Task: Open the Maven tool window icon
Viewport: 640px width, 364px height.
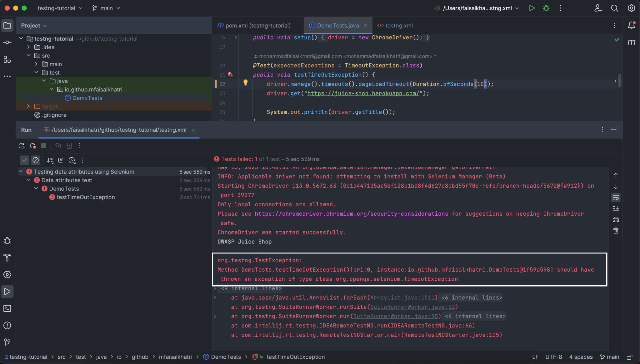Action: (x=631, y=42)
